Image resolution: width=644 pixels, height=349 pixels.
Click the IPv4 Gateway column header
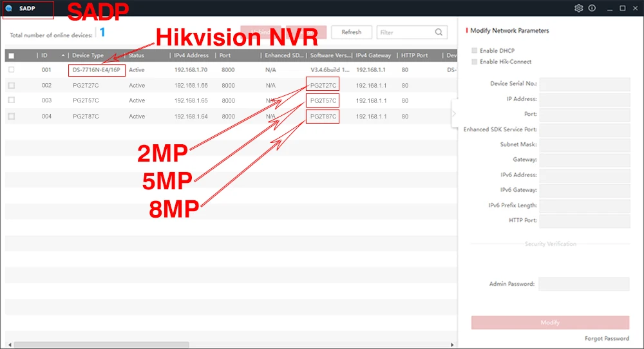[x=374, y=55]
